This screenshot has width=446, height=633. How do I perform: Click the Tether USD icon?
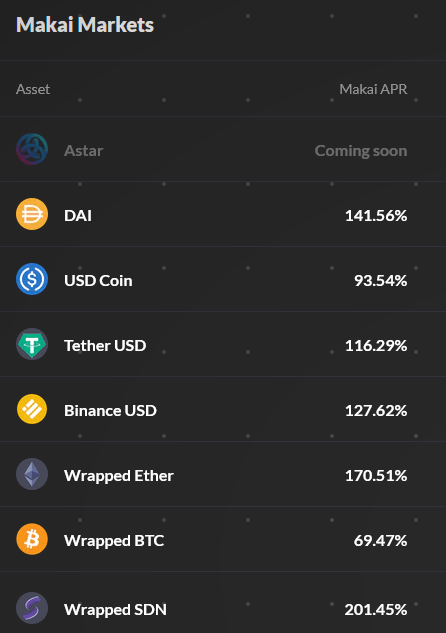tap(32, 344)
